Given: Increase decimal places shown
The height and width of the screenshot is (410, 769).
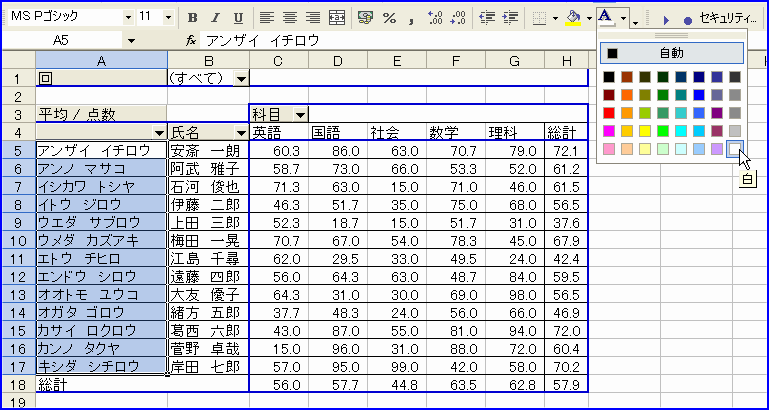Looking at the screenshot, I should pos(436,18).
